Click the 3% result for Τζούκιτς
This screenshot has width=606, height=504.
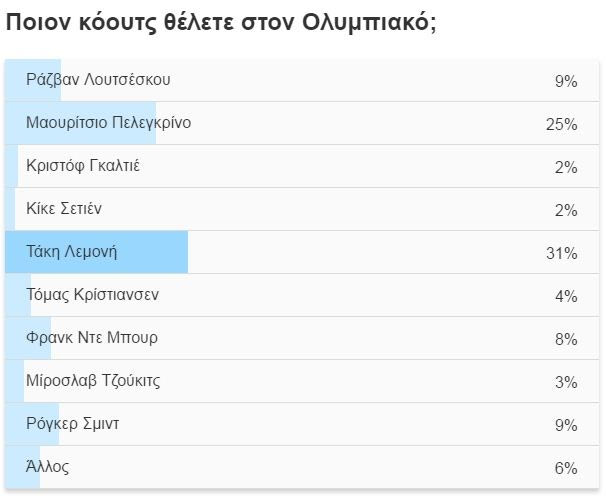coord(566,383)
